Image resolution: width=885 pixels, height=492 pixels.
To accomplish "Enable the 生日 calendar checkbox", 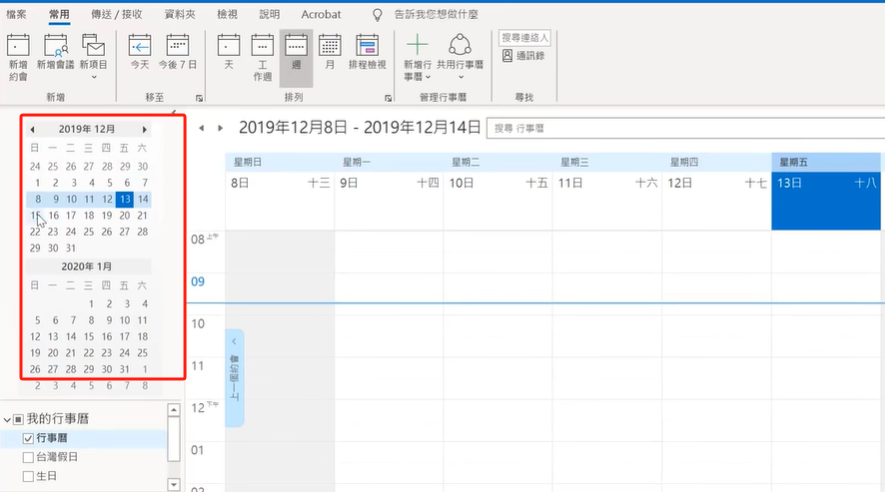I will (28, 476).
